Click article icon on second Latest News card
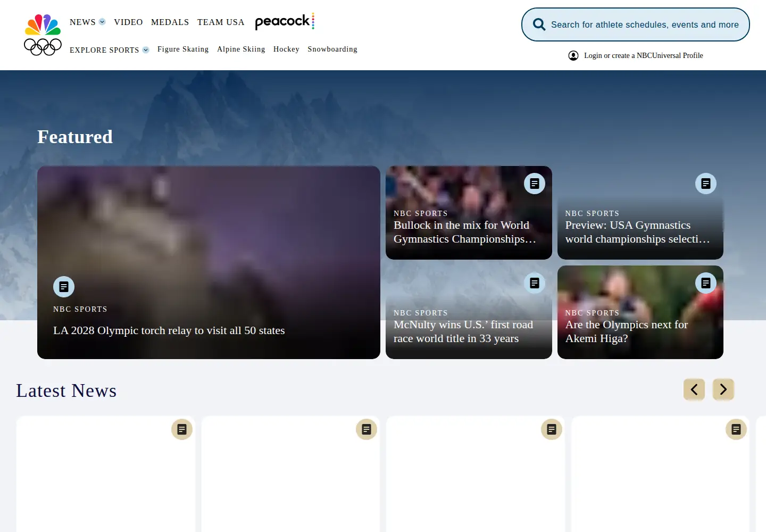The image size is (766, 532). [x=367, y=429]
